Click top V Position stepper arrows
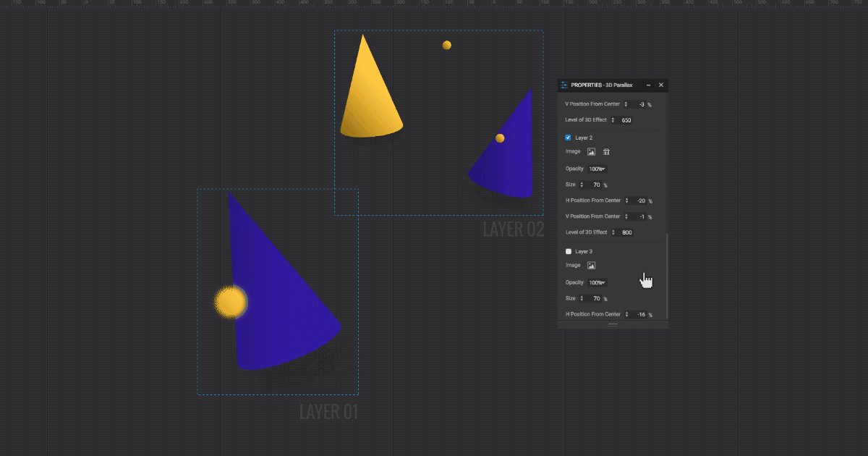The width and height of the screenshot is (868, 456). (x=626, y=104)
